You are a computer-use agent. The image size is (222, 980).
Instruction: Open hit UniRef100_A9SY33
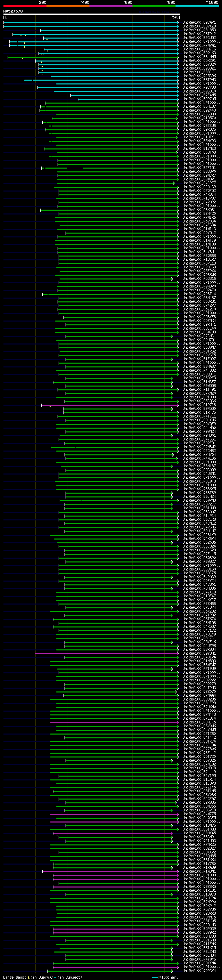tap(199, 88)
